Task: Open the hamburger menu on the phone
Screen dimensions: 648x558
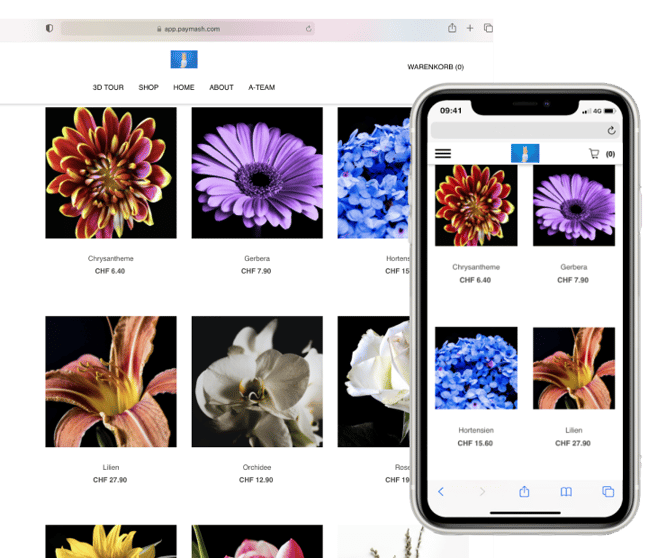Action: click(443, 153)
